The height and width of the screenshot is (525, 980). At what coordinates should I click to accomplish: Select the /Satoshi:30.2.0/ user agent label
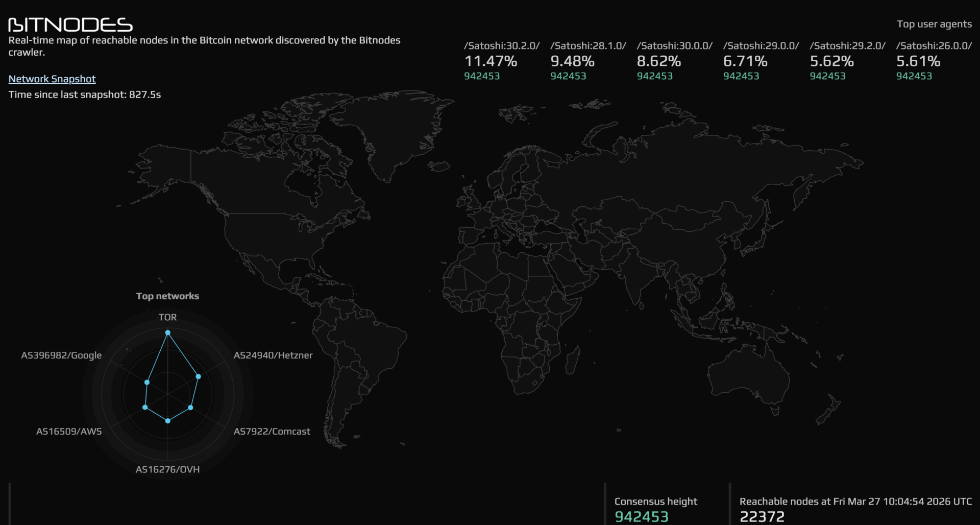[502, 45]
